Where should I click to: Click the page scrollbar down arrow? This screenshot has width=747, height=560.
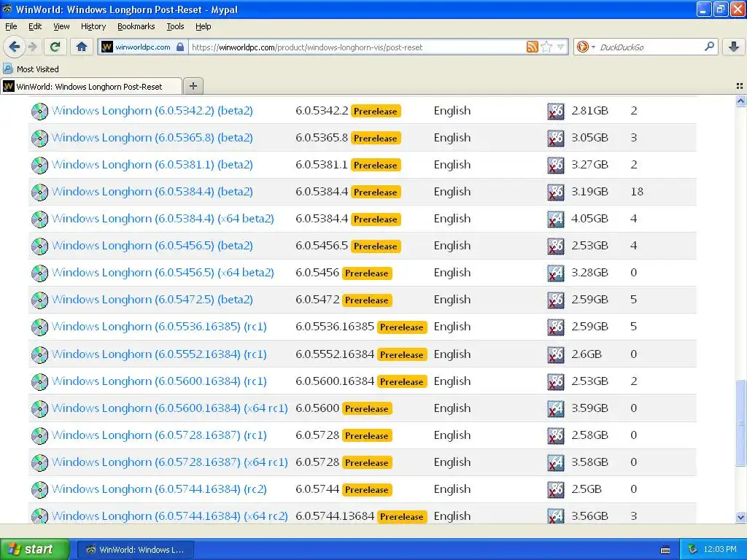tap(740, 517)
